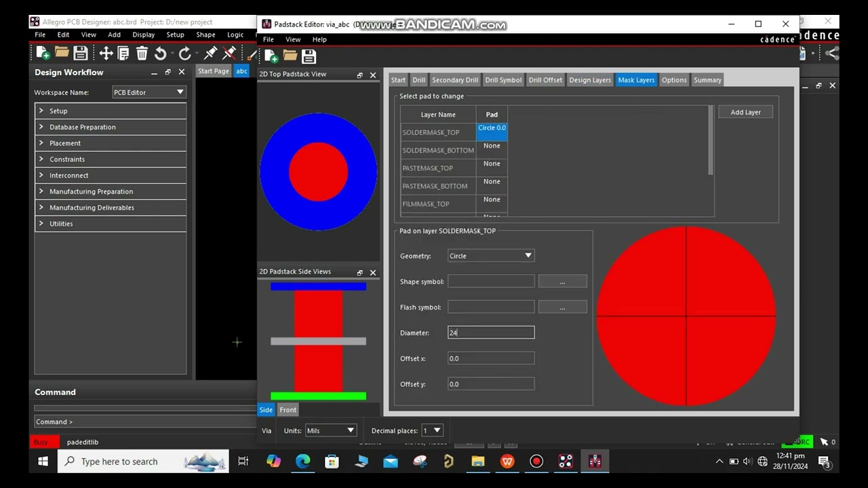
Task: Select the Move tool in Allegro toolbar
Action: tap(106, 53)
